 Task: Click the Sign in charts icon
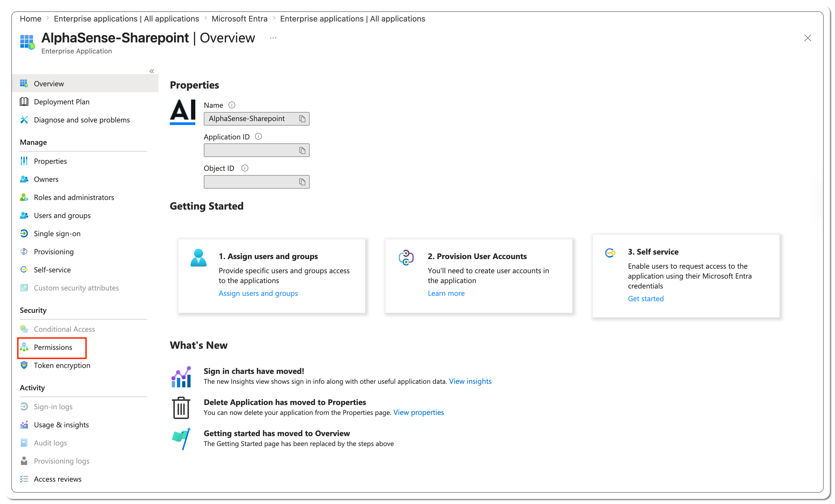pos(181,377)
